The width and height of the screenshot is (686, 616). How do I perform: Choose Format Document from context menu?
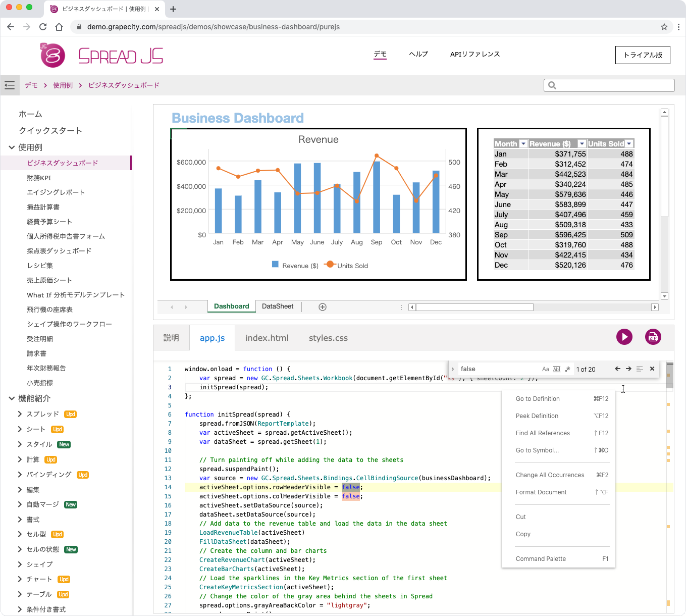pyautogui.click(x=558, y=492)
